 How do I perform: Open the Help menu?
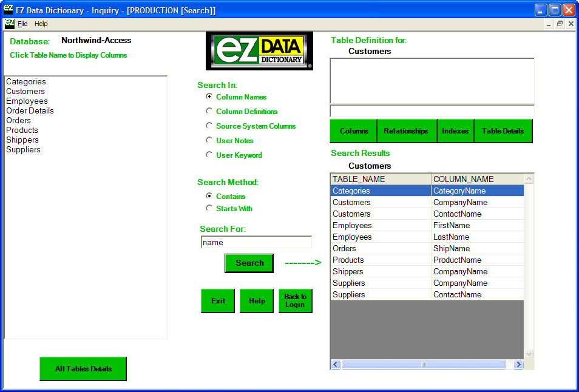click(x=41, y=24)
